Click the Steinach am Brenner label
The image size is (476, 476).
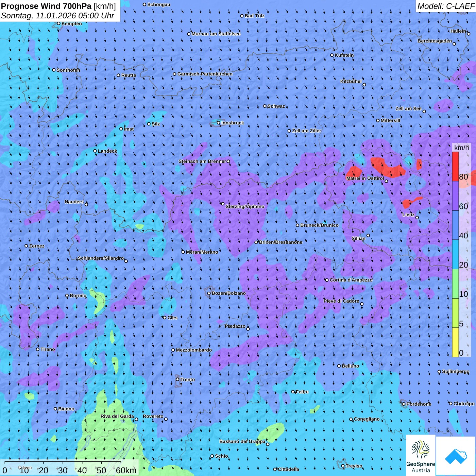coord(202,161)
